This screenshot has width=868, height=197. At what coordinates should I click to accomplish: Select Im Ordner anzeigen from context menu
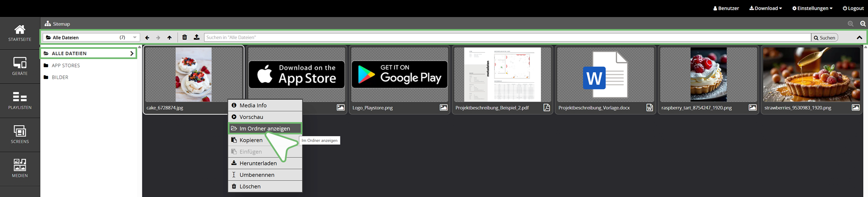265,128
